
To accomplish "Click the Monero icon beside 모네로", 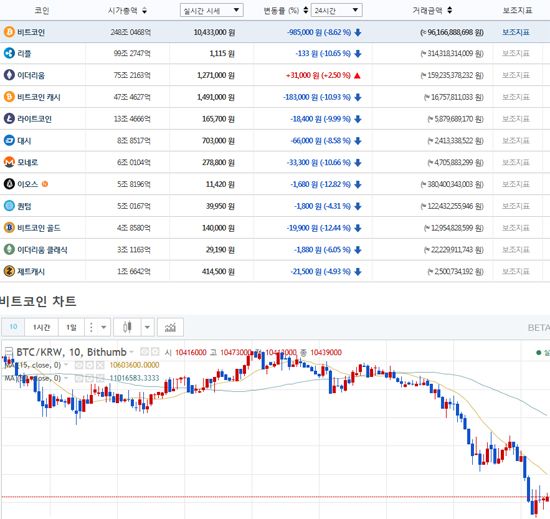I will [9, 162].
